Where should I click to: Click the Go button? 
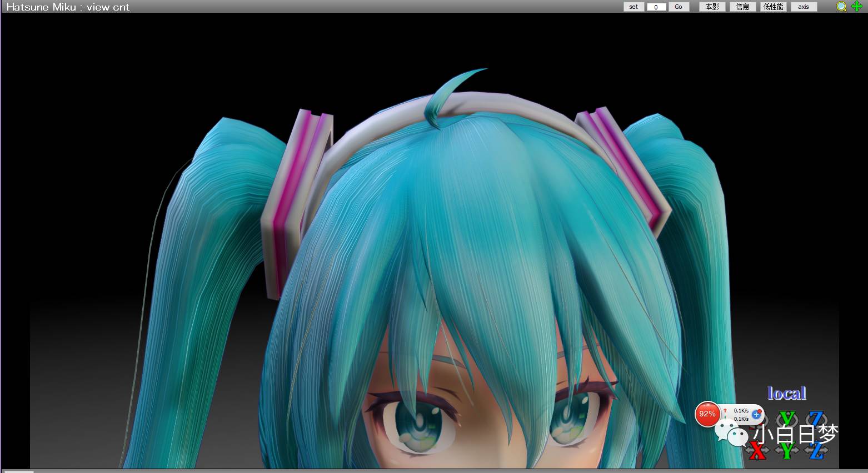click(679, 7)
